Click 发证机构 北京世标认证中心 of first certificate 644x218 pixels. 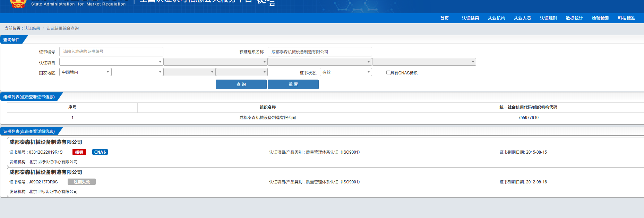coord(43,162)
